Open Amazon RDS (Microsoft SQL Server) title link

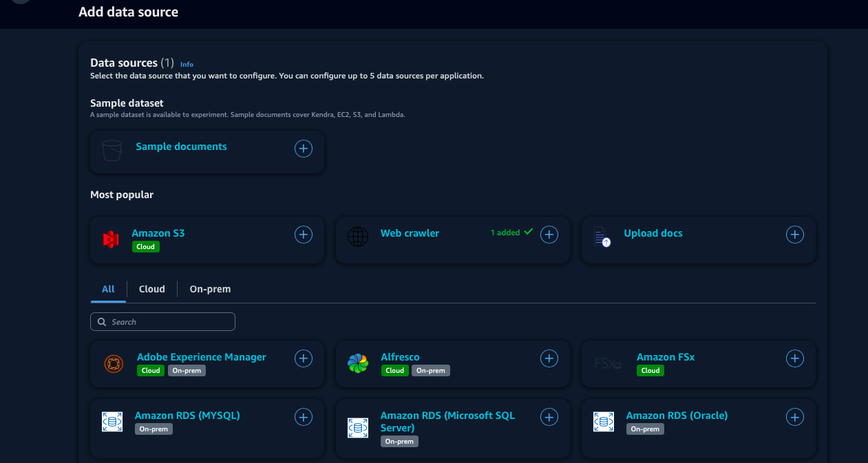coord(447,422)
